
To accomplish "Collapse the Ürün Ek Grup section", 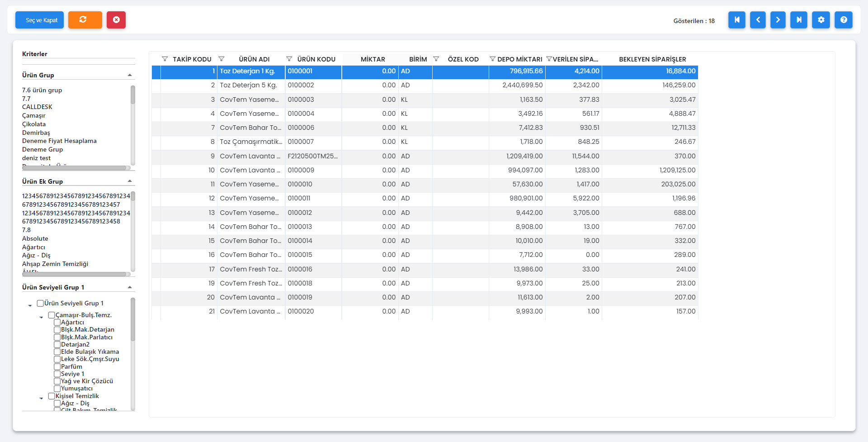I will pyautogui.click(x=130, y=181).
